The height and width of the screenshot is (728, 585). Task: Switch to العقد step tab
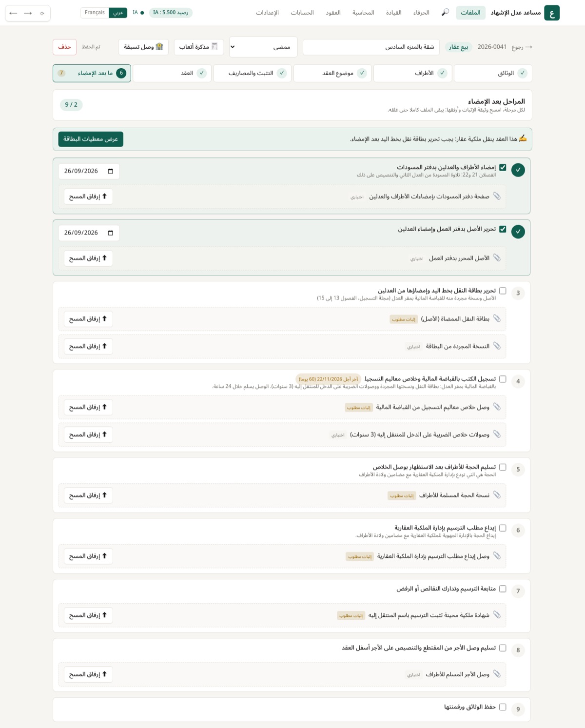172,73
